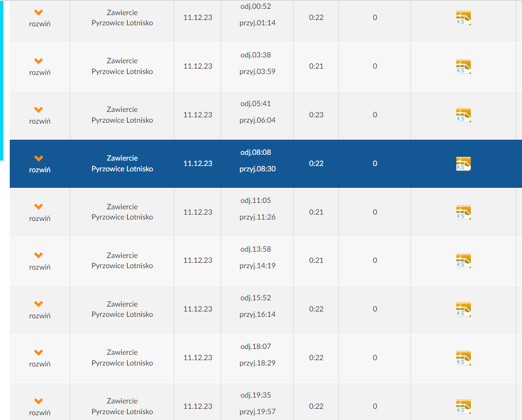Image resolution: width=522 pixels, height=420 pixels.
Task: Click the KS train icon for 03:38 departure
Action: click(x=463, y=67)
